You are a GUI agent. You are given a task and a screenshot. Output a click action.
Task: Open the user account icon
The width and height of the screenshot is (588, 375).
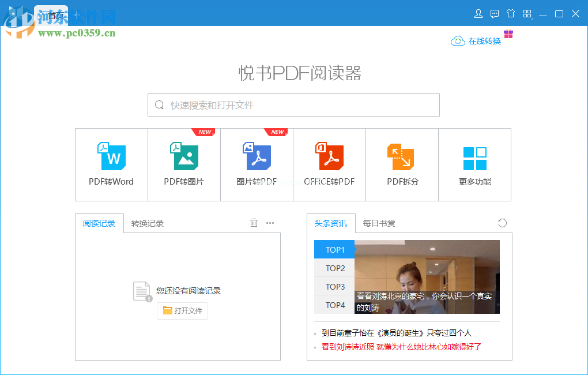[478, 14]
